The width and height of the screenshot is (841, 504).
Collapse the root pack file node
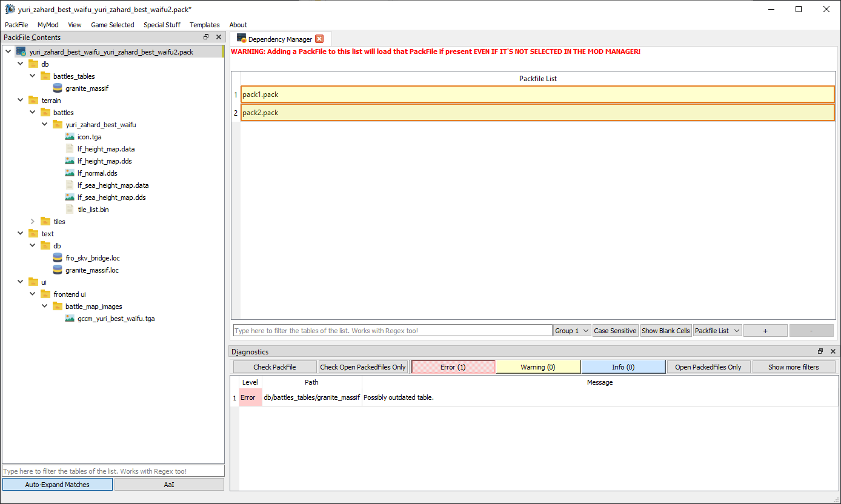pos(8,52)
